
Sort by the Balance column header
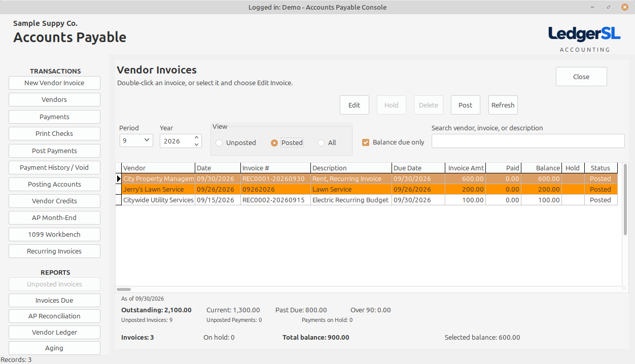[x=542, y=168]
